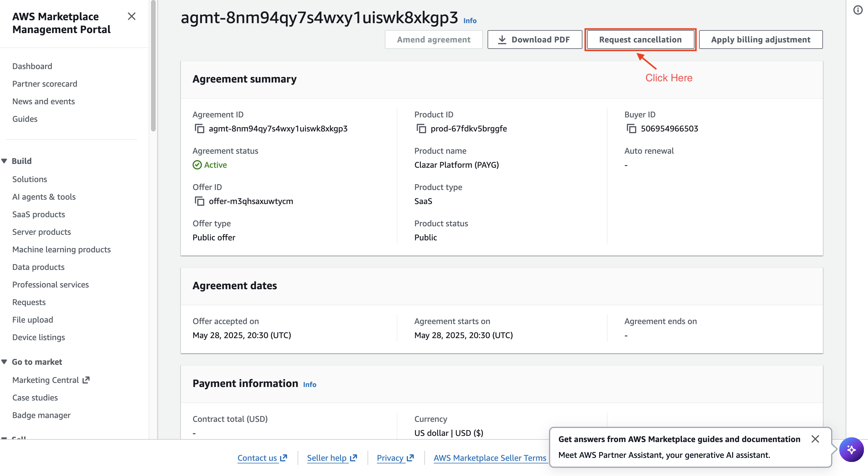868x476 pixels.
Task: Open Professional services
Action: click(51, 284)
